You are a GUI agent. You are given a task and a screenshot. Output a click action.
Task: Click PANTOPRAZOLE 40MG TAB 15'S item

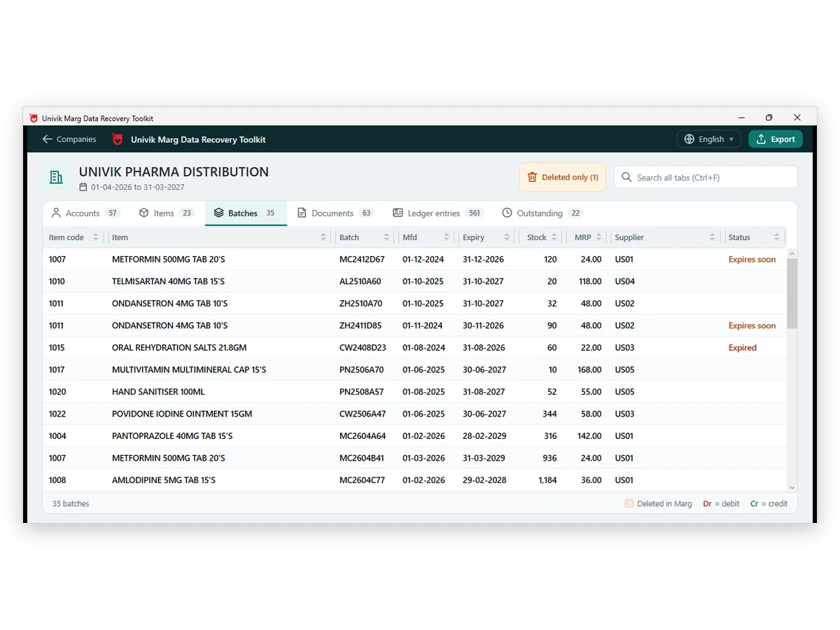coord(172,436)
